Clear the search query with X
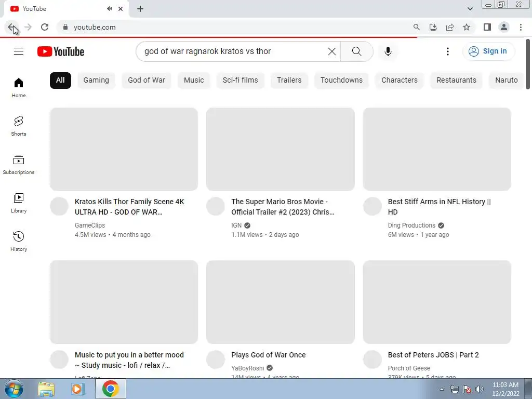The height and width of the screenshot is (399, 532). coord(332,51)
